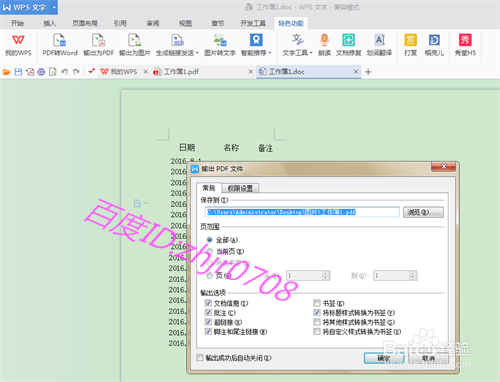
Task: Click the from-page number stepper
Action: tap(326, 275)
